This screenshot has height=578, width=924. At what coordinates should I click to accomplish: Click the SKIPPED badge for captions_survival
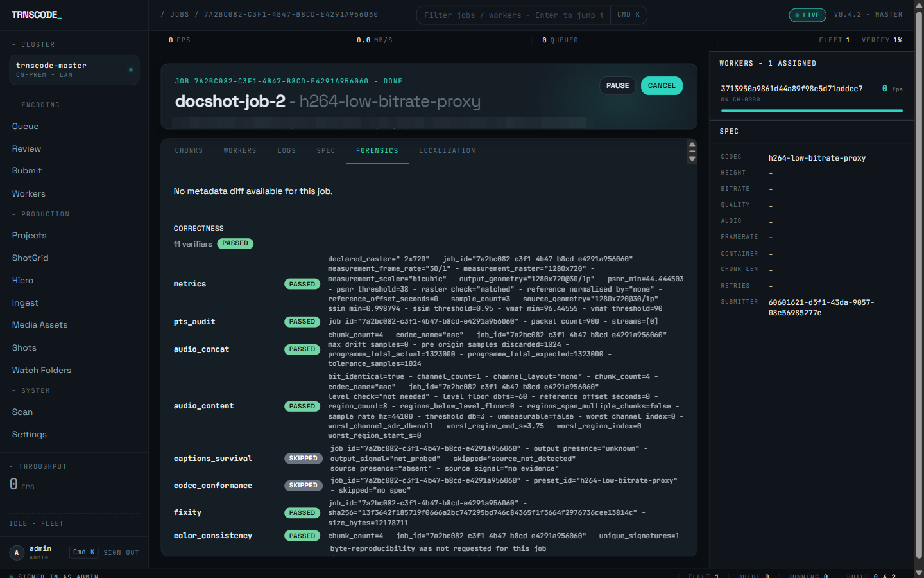[304, 459]
